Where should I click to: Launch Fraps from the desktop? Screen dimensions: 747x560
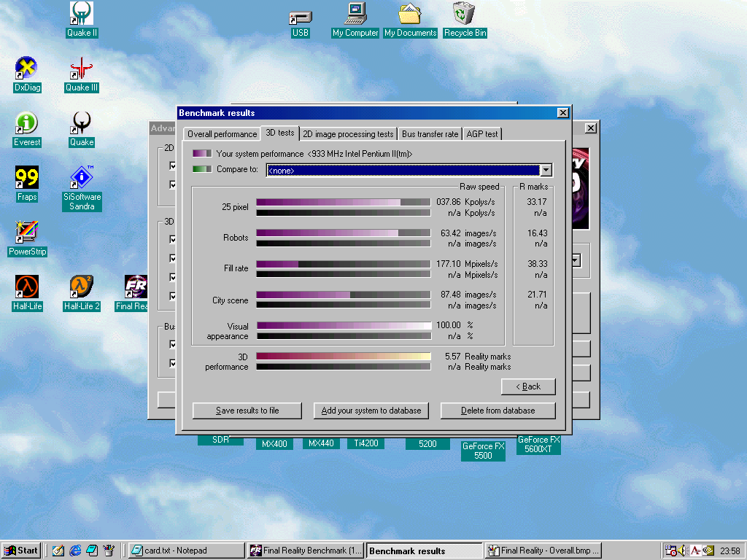click(27, 178)
